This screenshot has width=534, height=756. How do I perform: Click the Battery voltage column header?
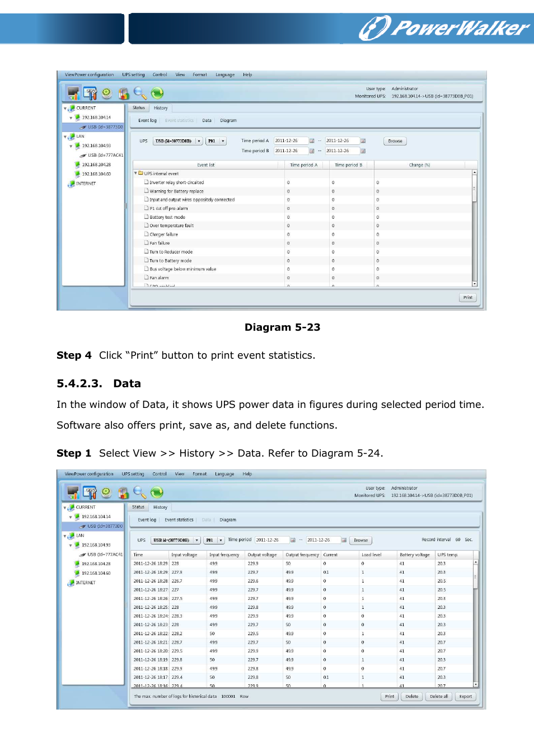pos(416,555)
